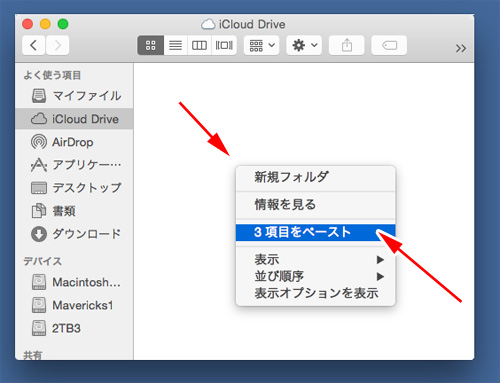Click the ダウンロード download arrow icon
Image resolution: width=500 pixels, height=383 pixels.
click(39, 234)
